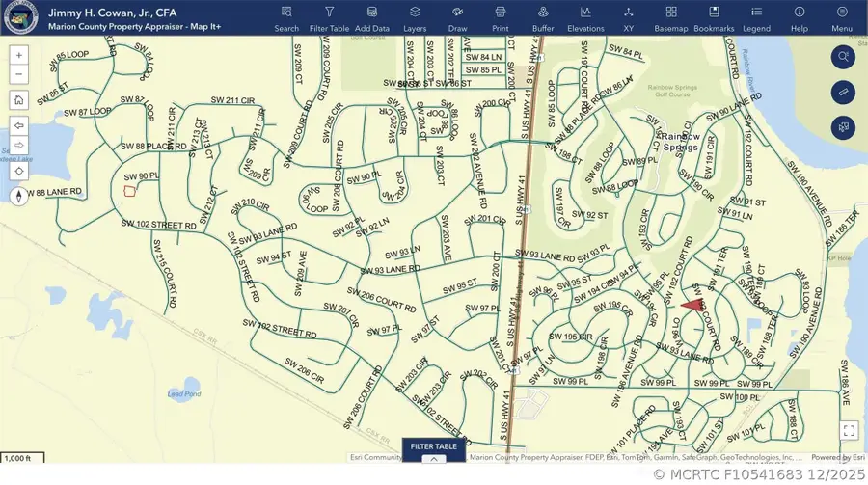Open the XY coordinates tool
The image size is (868, 485).
point(628,18)
